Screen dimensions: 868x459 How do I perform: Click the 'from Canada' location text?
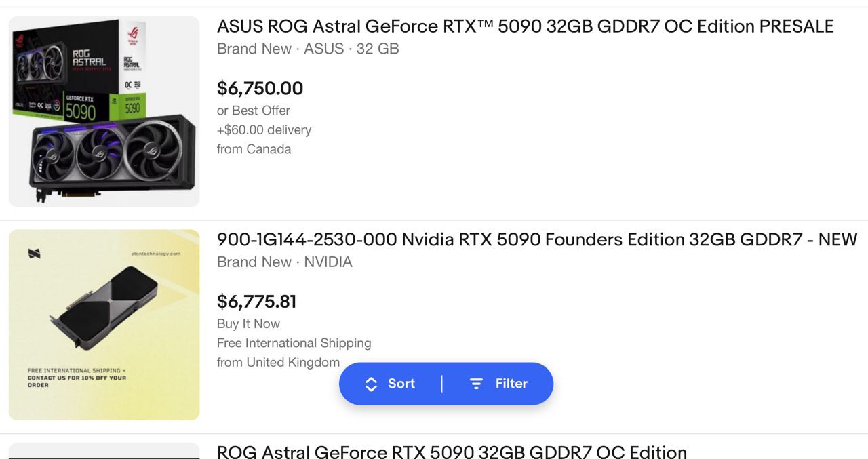click(254, 149)
